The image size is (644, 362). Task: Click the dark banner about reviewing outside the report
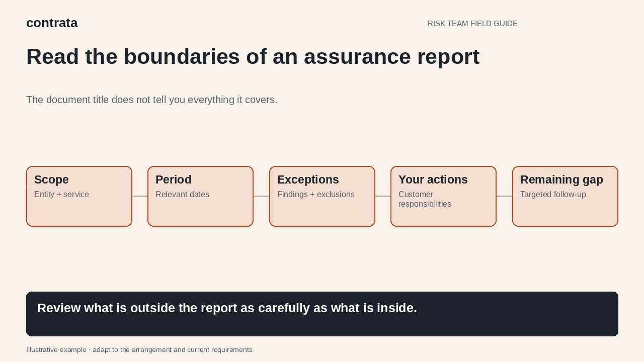(x=322, y=314)
